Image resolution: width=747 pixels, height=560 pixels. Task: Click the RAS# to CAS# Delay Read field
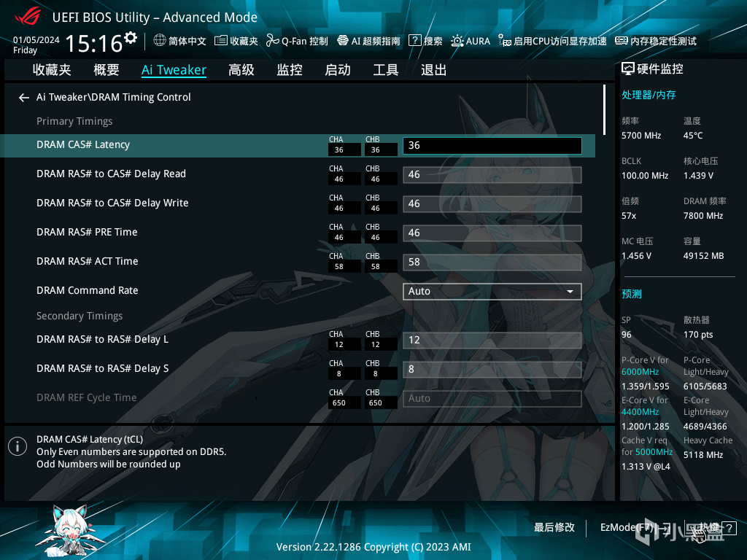click(492, 175)
